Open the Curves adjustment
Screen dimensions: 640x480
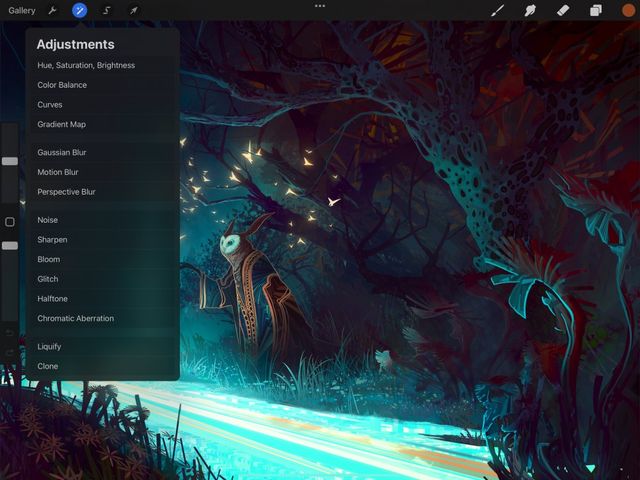click(x=50, y=105)
